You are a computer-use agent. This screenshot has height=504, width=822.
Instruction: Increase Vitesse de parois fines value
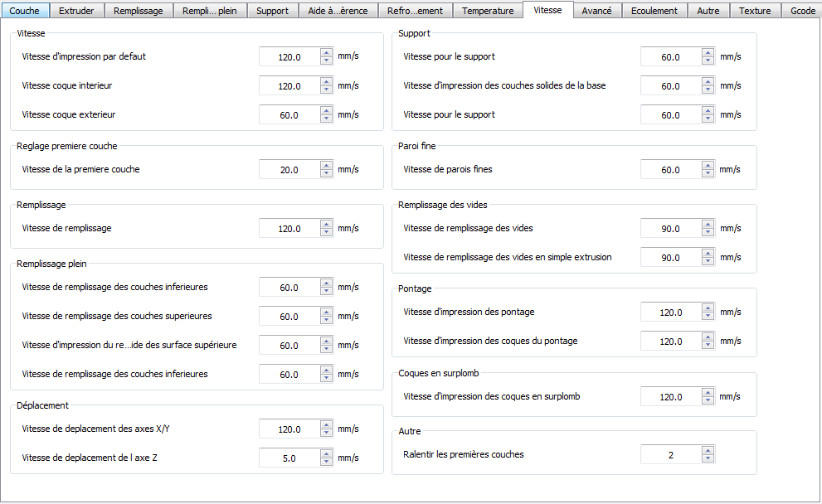pyautogui.click(x=708, y=166)
